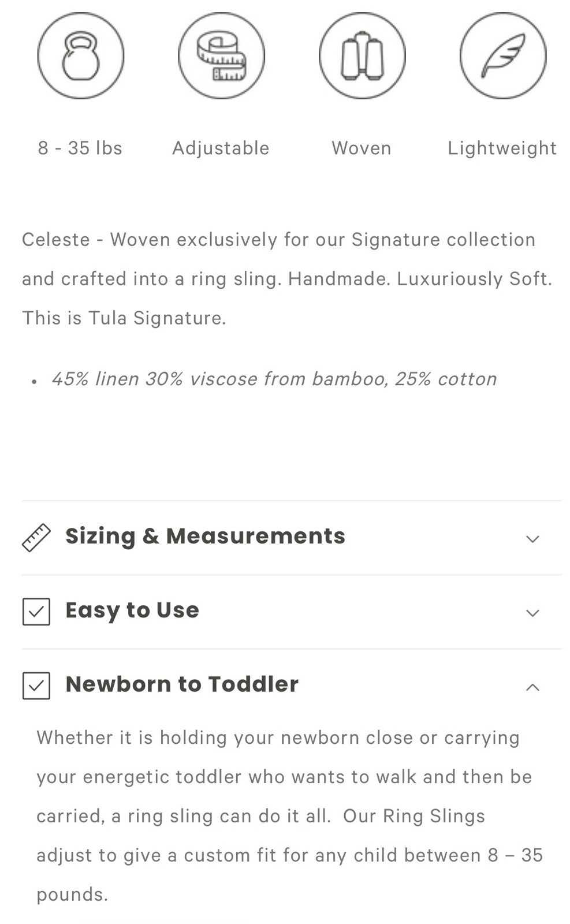Click the fabric composition bullet text
570x924 pixels.
click(274, 379)
